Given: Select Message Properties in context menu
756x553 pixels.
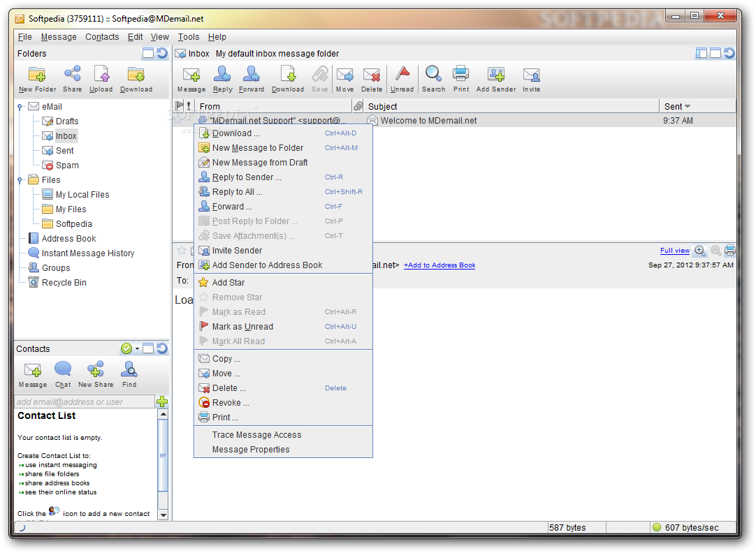Looking at the screenshot, I should (283, 450).
